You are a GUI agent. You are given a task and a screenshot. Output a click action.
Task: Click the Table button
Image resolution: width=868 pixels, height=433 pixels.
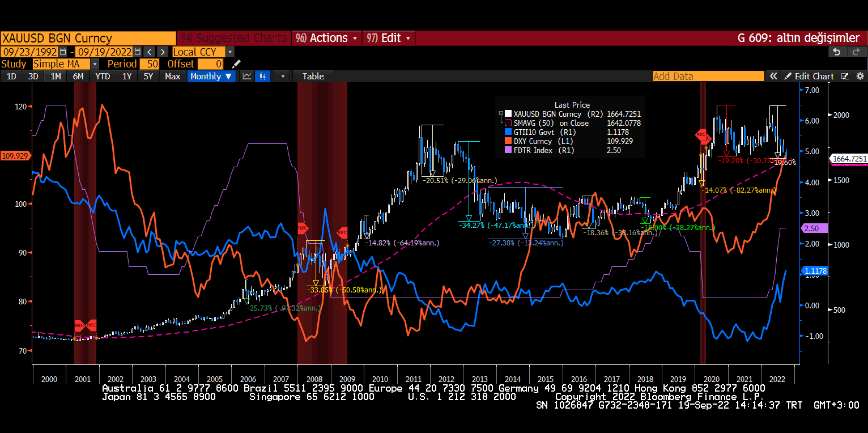[x=313, y=76]
